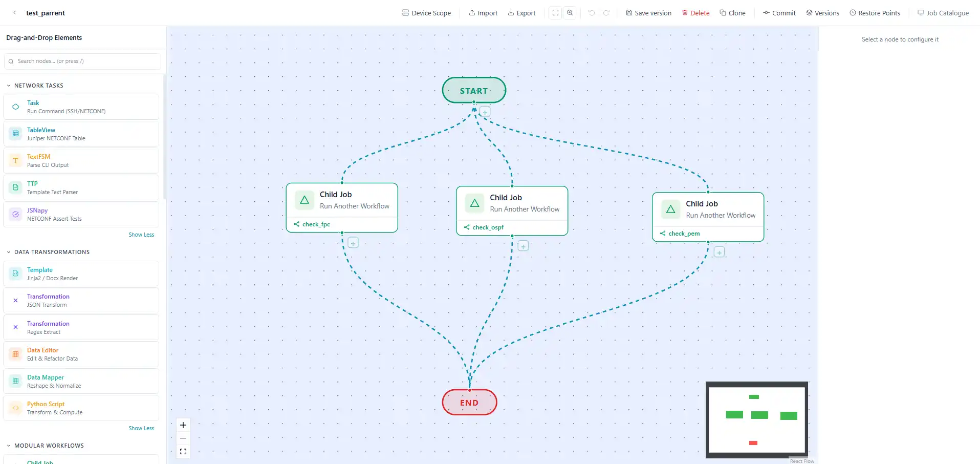
Task: Select the Regex Extract icon
Action: click(x=15, y=327)
